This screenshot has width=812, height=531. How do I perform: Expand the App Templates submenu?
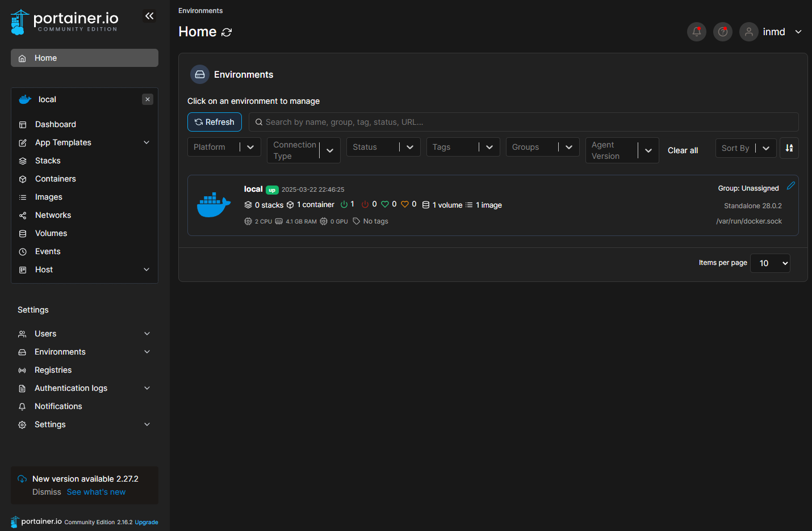pos(147,142)
